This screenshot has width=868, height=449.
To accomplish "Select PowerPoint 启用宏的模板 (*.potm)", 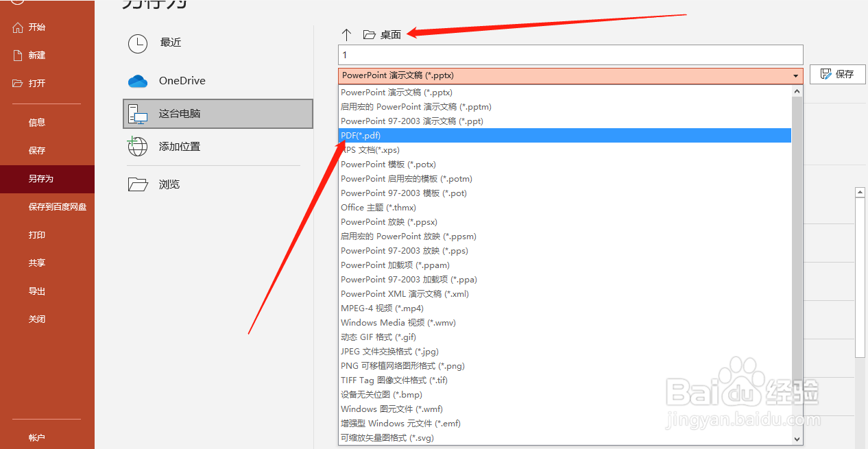I will click(x=565, y=179).
